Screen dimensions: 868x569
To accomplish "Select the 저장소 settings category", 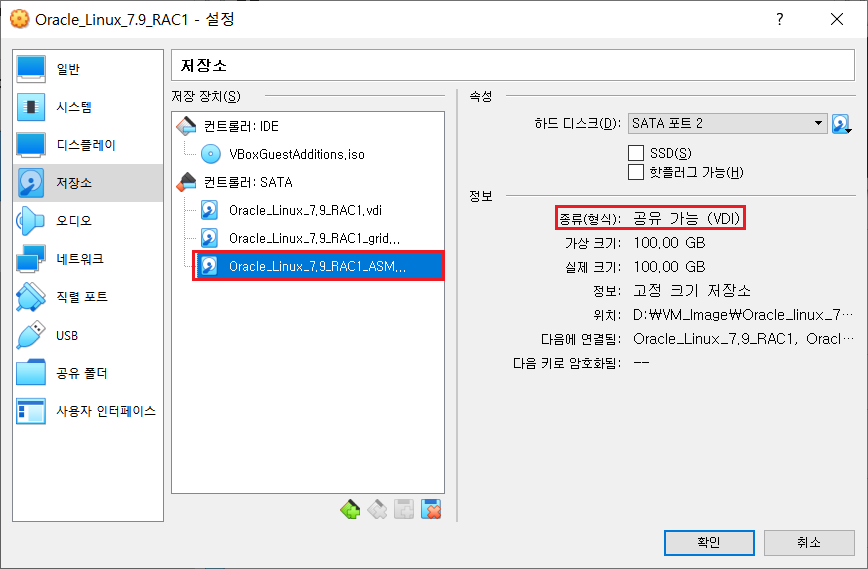I will 88,183.
